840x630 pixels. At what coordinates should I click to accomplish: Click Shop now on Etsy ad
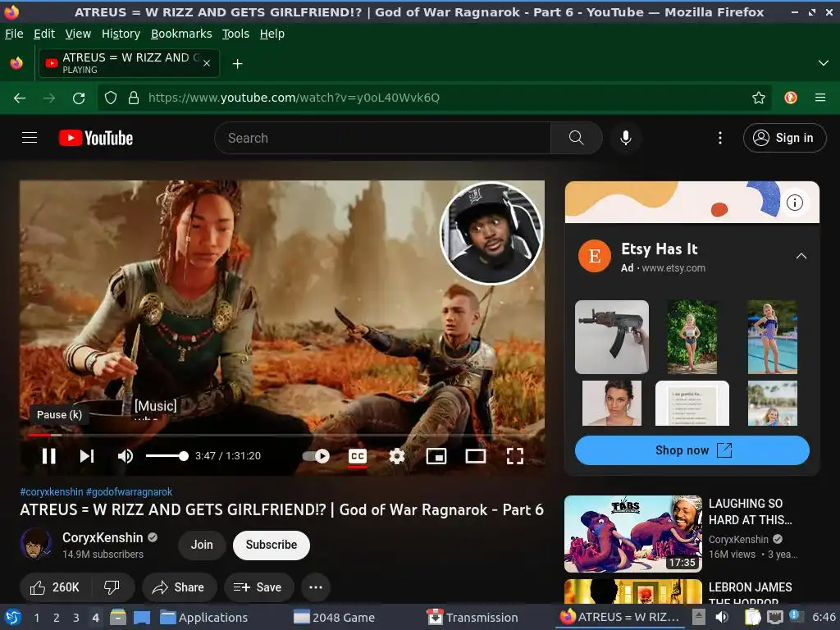692,450
